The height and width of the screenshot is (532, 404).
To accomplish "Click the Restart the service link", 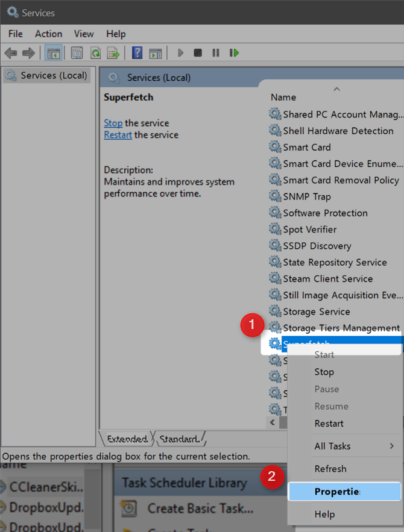I will point(118,135).
